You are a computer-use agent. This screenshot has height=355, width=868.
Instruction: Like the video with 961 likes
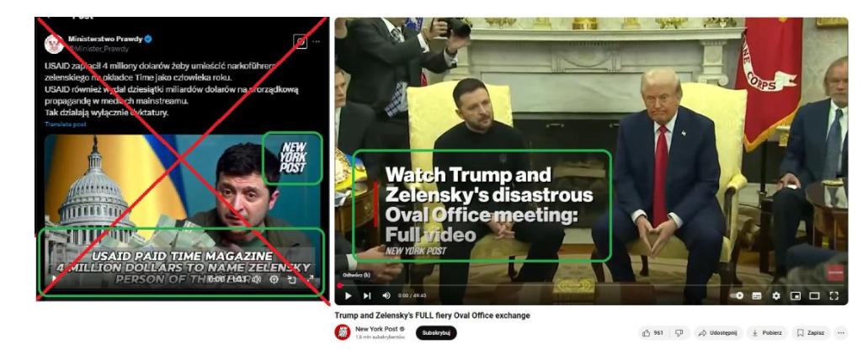click(653, 333)
